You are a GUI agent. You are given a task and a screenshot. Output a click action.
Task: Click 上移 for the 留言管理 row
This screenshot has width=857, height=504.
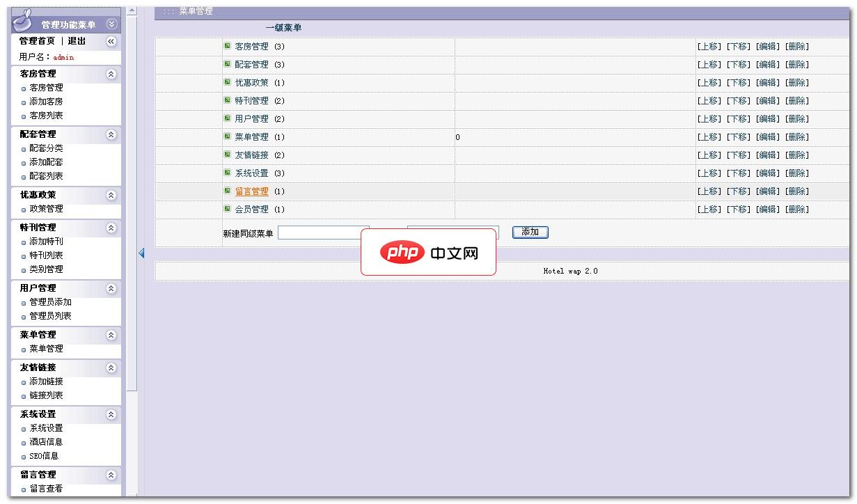point(709,191)
